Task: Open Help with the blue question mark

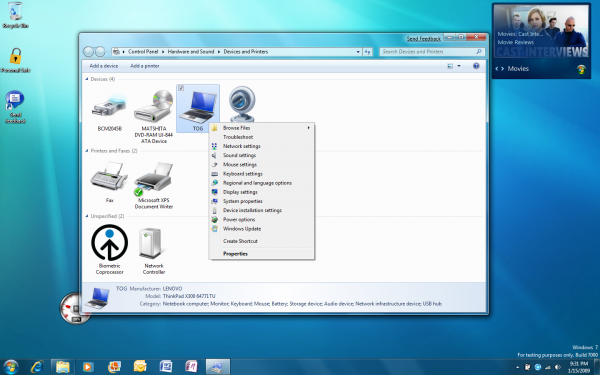Action: coord(476,66)
